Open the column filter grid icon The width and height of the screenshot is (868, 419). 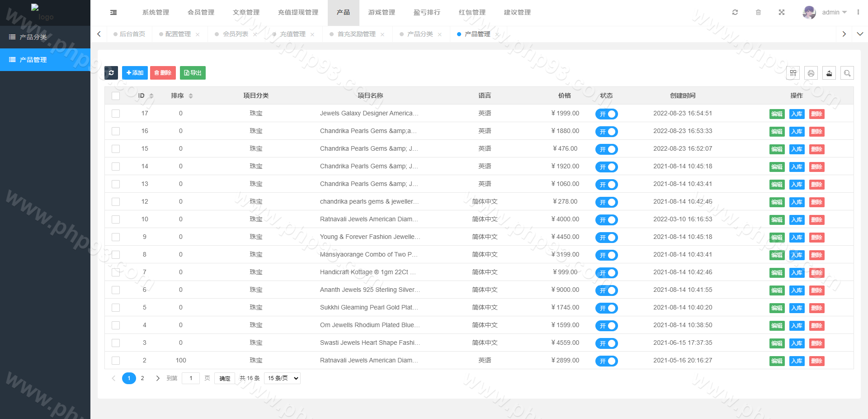(x=793, y=73)
